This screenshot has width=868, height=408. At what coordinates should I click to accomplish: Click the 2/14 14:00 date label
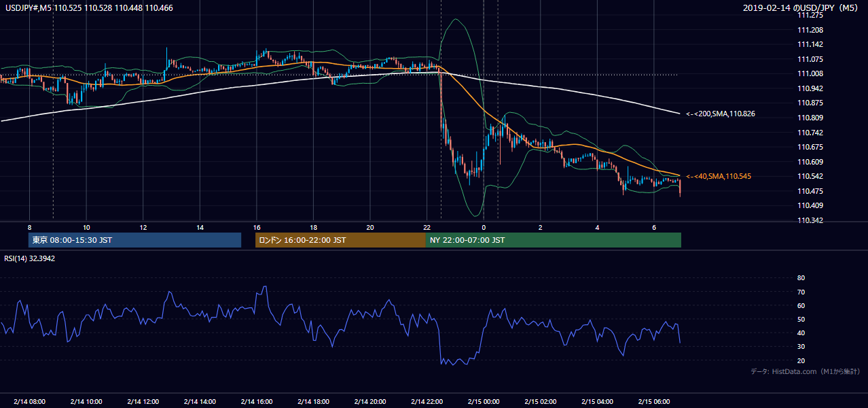point(200,401)
